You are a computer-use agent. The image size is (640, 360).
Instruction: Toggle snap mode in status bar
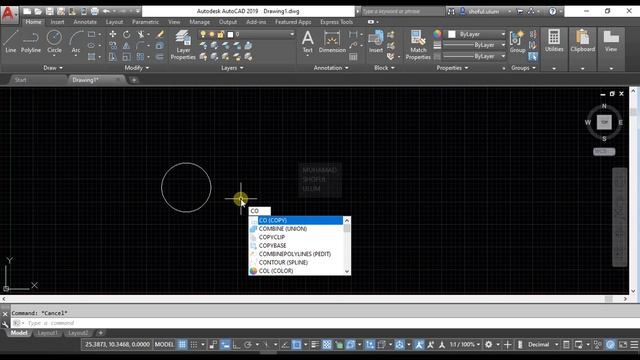coord(194,345)
